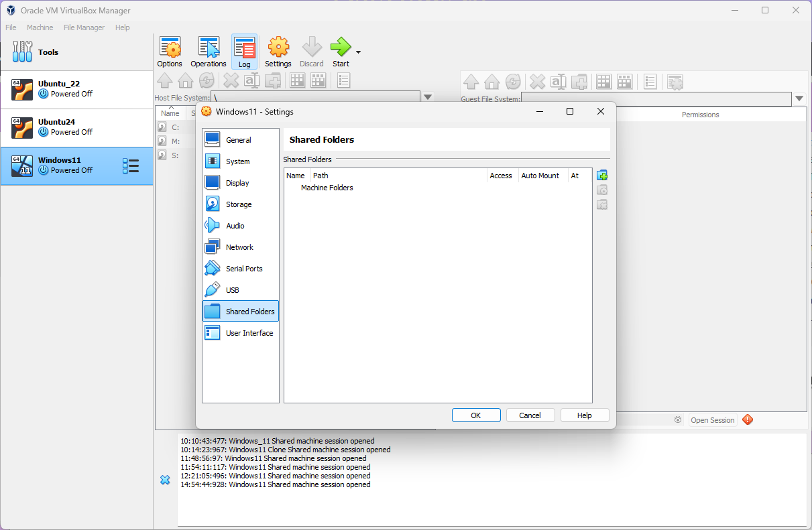Open the Windows11 machine tools menu icon
This screenshot has width=812, height=530.
131,166
